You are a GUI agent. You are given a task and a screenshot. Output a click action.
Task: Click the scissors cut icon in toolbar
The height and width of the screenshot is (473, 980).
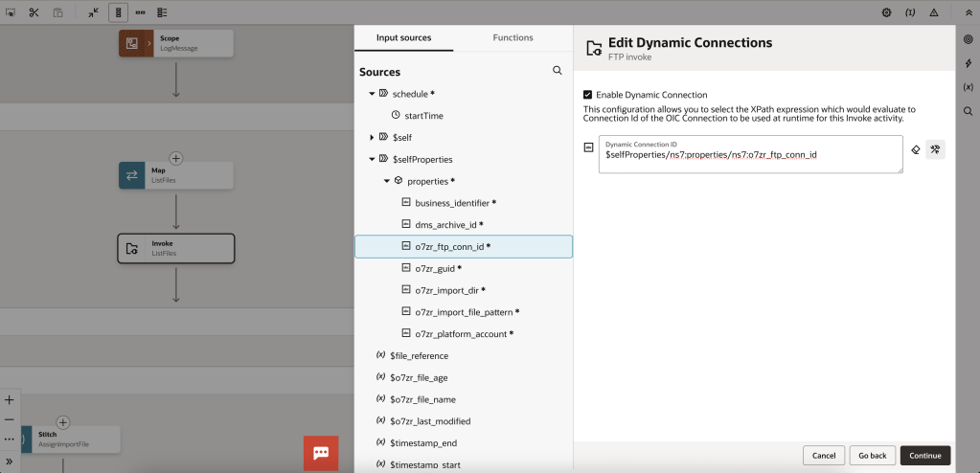(34, 12)
